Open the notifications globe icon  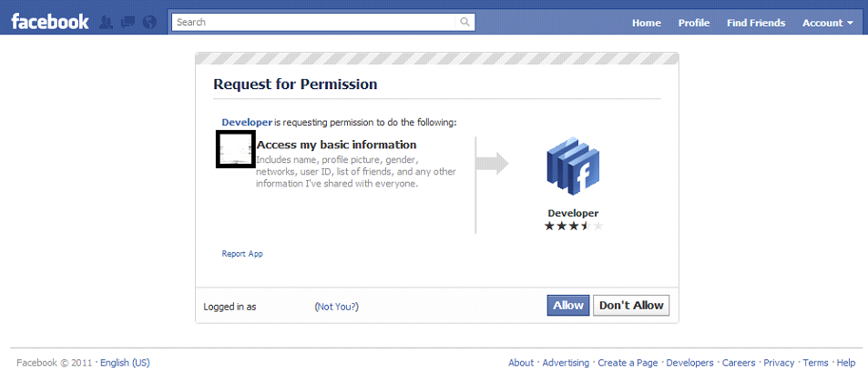(x=149, y=23)
